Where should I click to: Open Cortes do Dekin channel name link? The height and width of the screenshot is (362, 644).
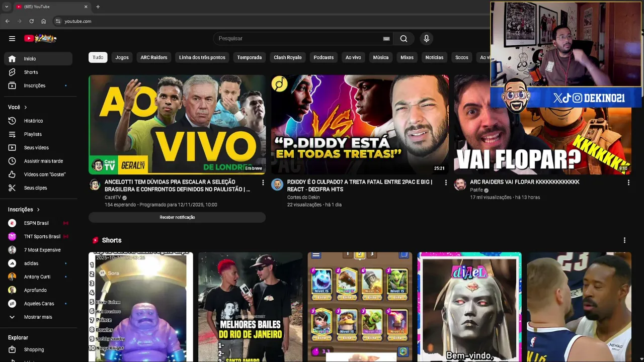click(x=303, y=197)
